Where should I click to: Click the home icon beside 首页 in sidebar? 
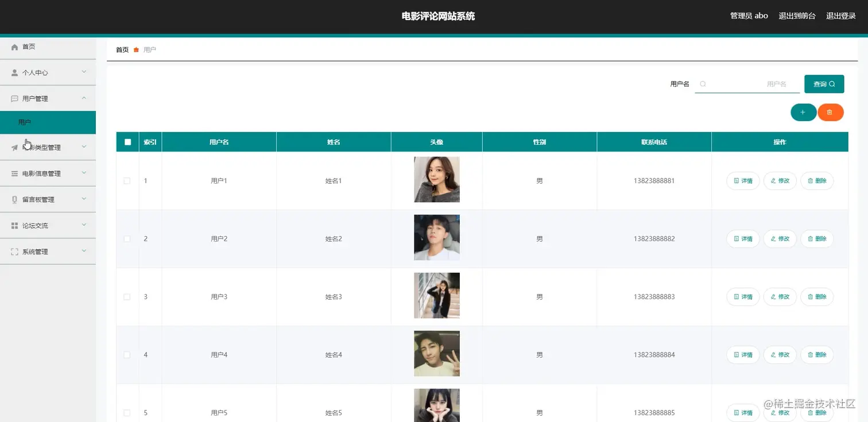click(15, 47)
